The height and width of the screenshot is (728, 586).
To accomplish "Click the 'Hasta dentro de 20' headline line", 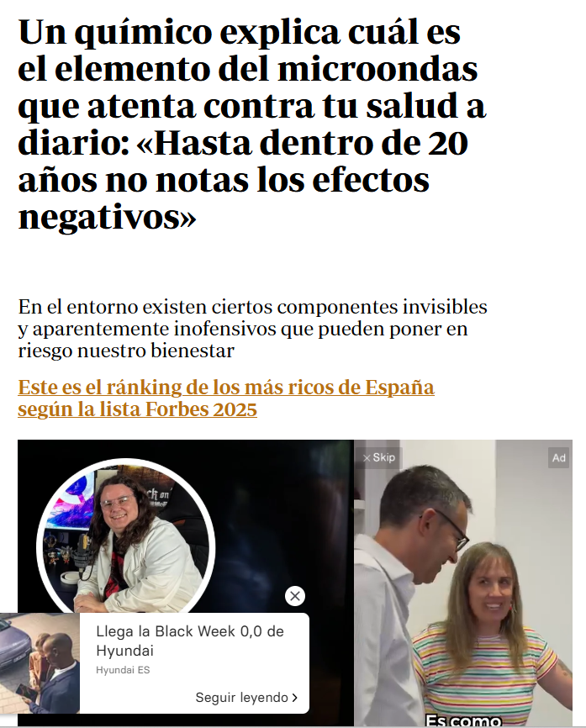I will 303,143.
